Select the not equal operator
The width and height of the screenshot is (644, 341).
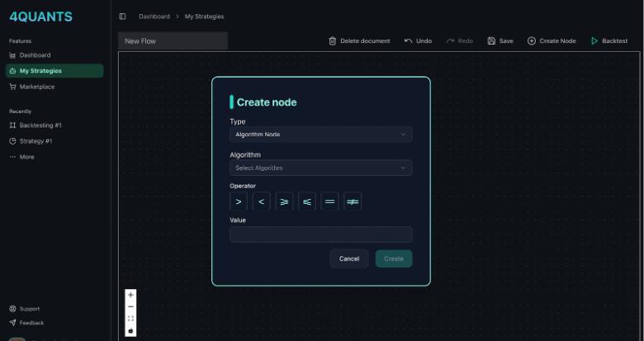353,201
